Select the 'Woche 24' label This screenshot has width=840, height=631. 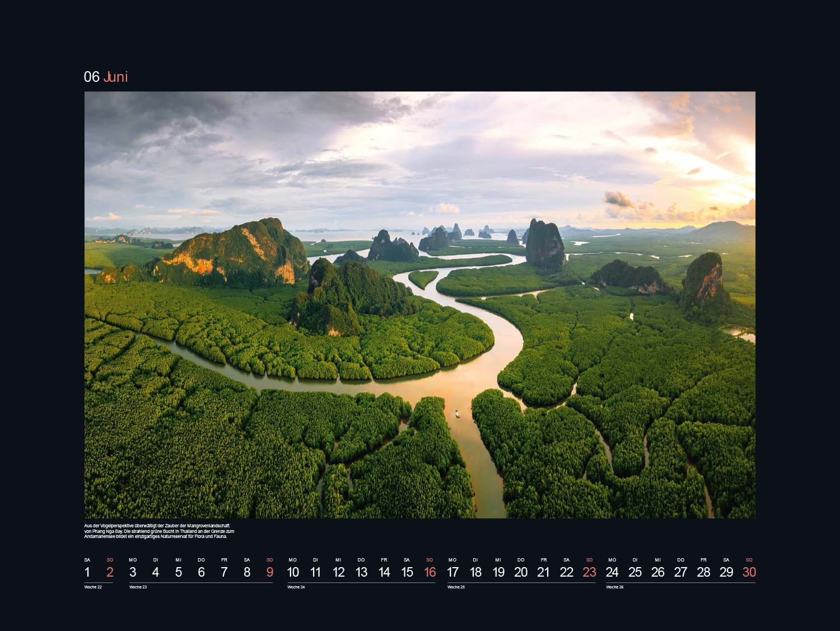[296, 587]
